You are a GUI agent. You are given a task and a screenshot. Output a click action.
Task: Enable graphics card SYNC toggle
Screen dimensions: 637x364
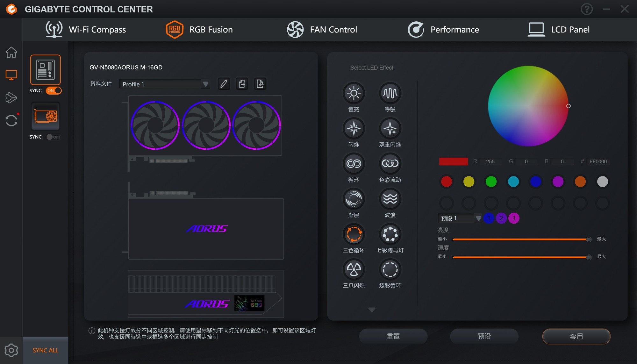54,137
